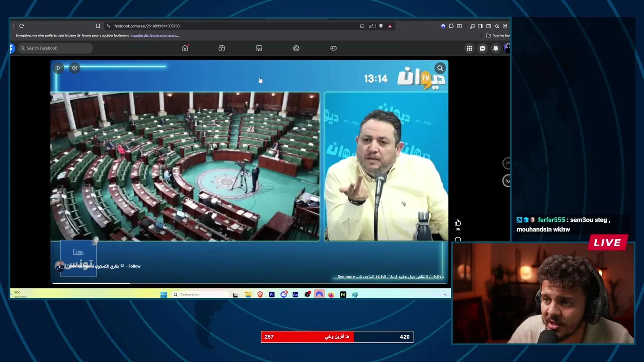Bookmark this page icon
Viewport: 644px width, 362px height.
point(98,26)
